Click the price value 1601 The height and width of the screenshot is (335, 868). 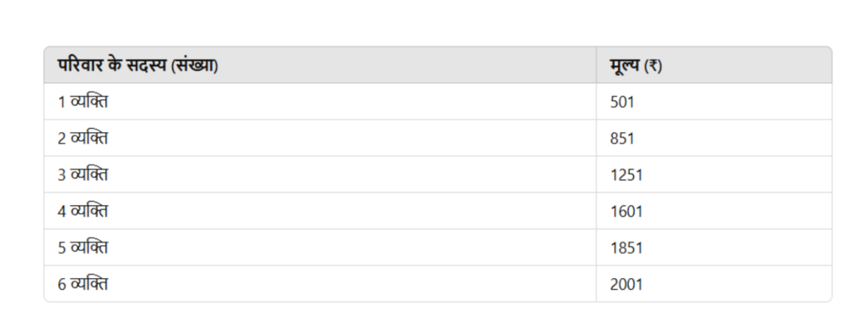point(626,211)
